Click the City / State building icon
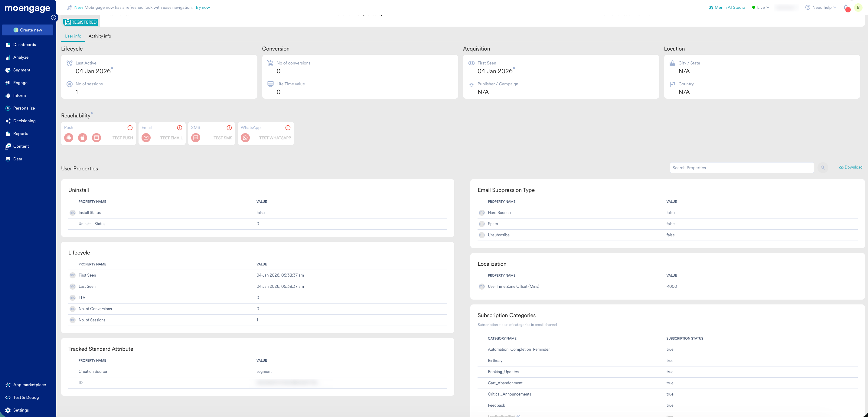Viewport: 868px width, 417px height. [672, 63]
